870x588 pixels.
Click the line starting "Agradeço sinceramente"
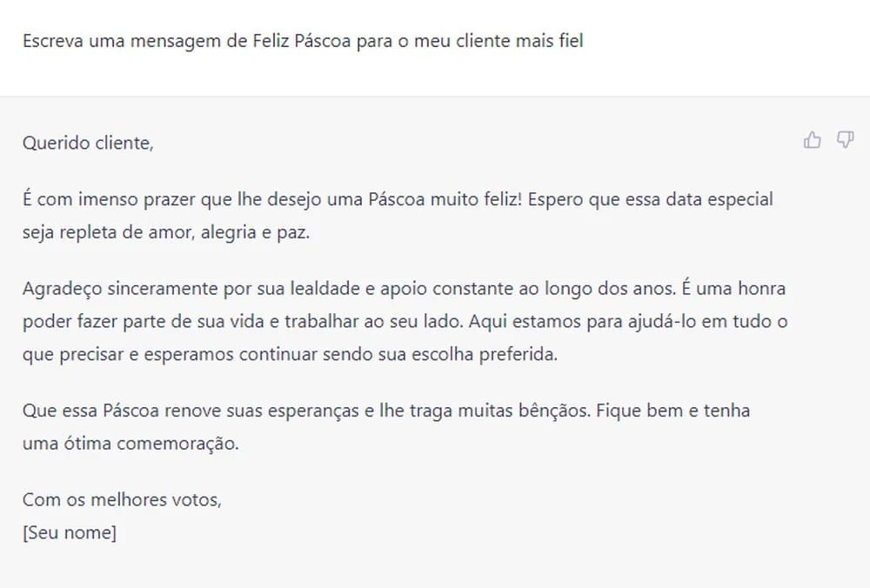click(404, 288)
